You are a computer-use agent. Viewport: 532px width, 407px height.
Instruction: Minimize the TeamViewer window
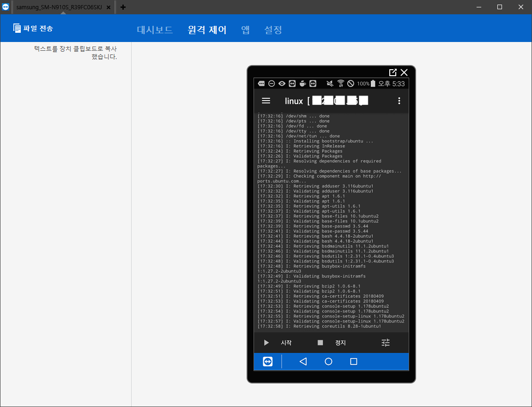[479, 7]
